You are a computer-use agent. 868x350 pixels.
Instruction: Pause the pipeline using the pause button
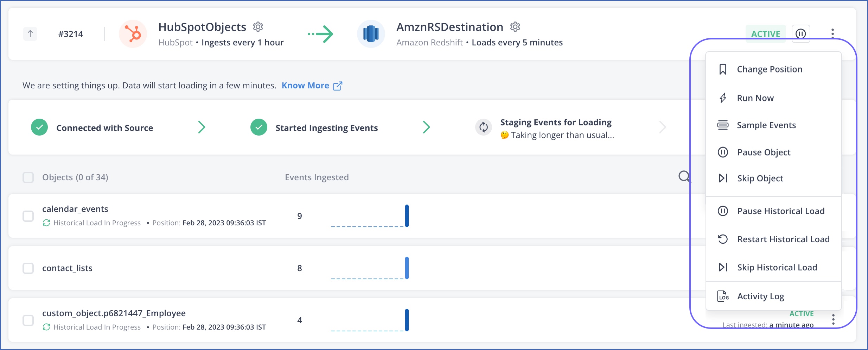click(801, 34)
